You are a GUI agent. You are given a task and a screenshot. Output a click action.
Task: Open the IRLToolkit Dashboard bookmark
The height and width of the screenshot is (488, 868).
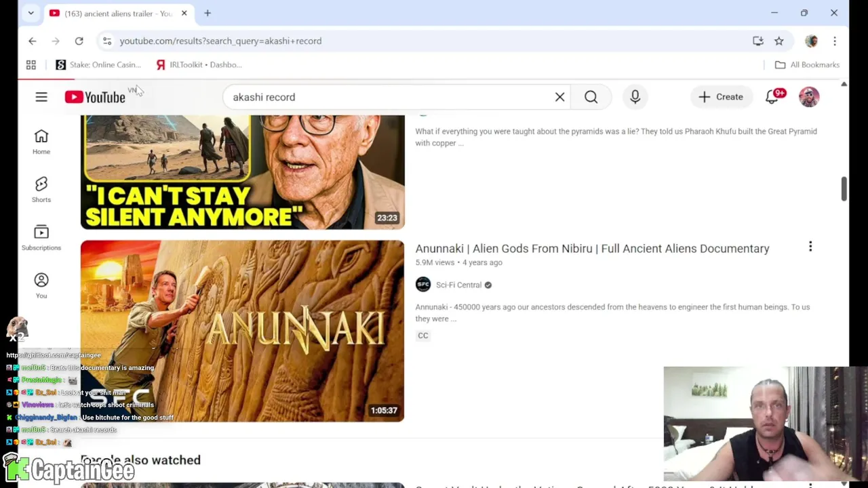(x=199, y=64)
